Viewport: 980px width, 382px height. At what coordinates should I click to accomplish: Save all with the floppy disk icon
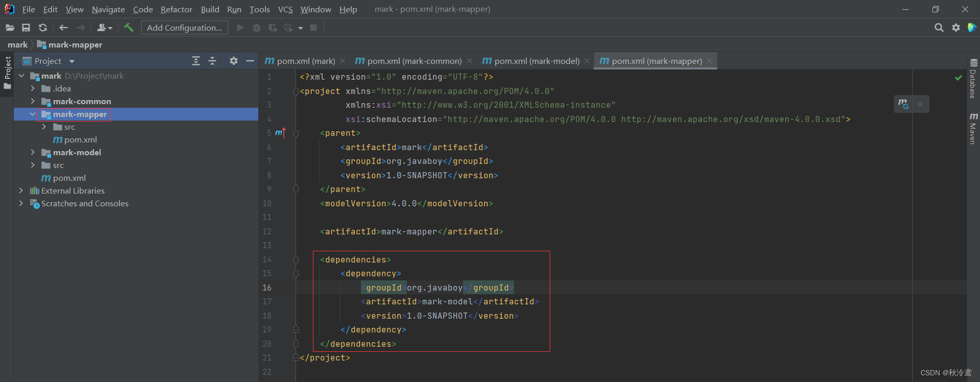(26, 28)
